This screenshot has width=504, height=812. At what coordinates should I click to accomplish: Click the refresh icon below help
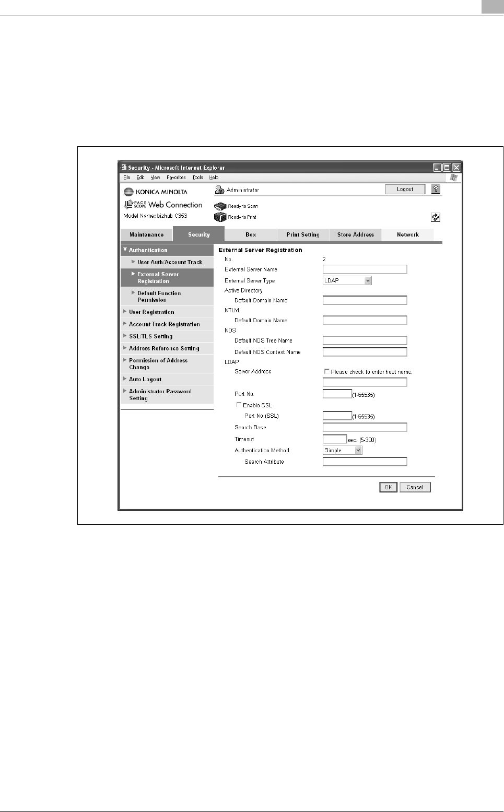pyautogui.click(x=436, y=217)
